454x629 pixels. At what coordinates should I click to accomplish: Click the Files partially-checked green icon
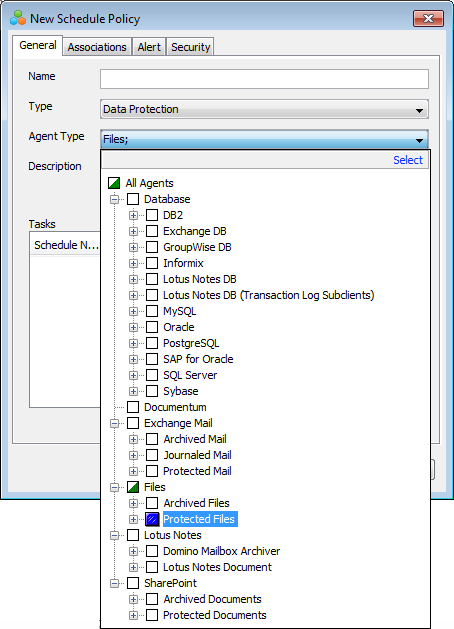pyautogui.click(x=133, y=487)
